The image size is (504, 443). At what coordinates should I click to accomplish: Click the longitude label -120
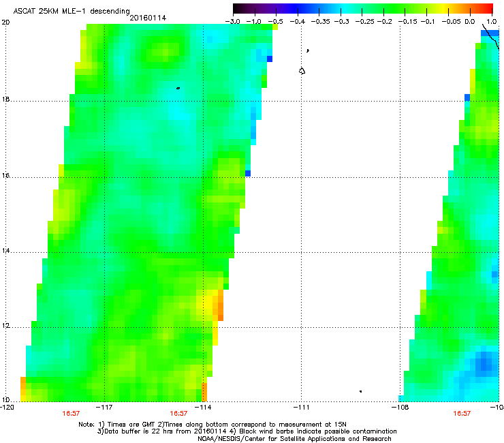7,408
